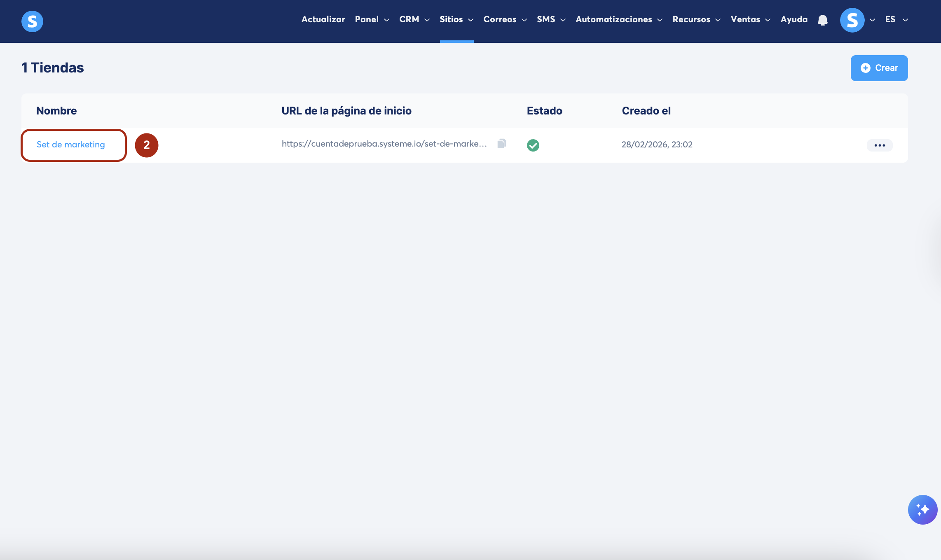Click the Crear button
This screenshot has height=560, width=941.
coord(879,68)
